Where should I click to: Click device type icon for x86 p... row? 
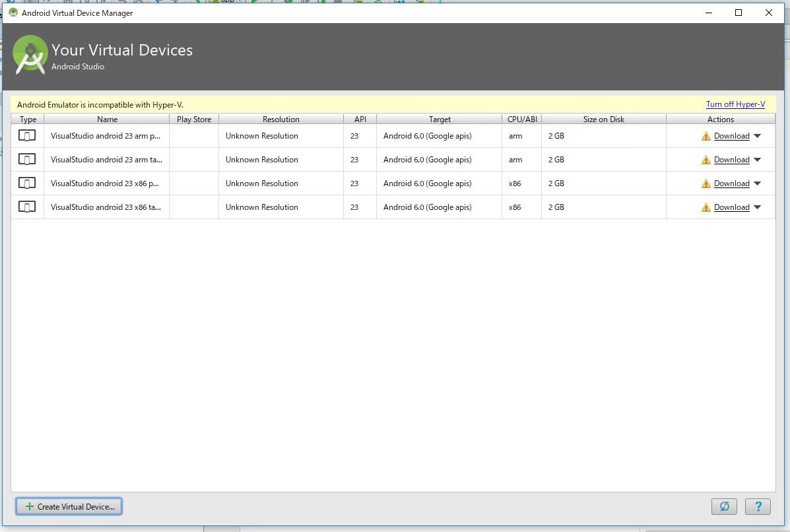27,183
